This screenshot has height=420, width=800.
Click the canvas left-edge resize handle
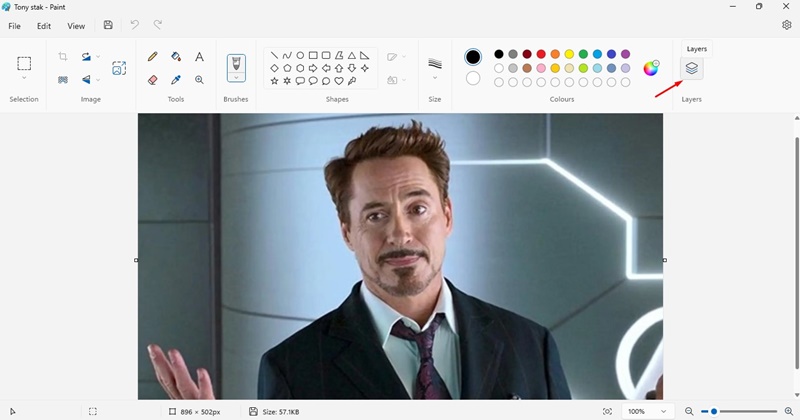click(x=136, y=260)
